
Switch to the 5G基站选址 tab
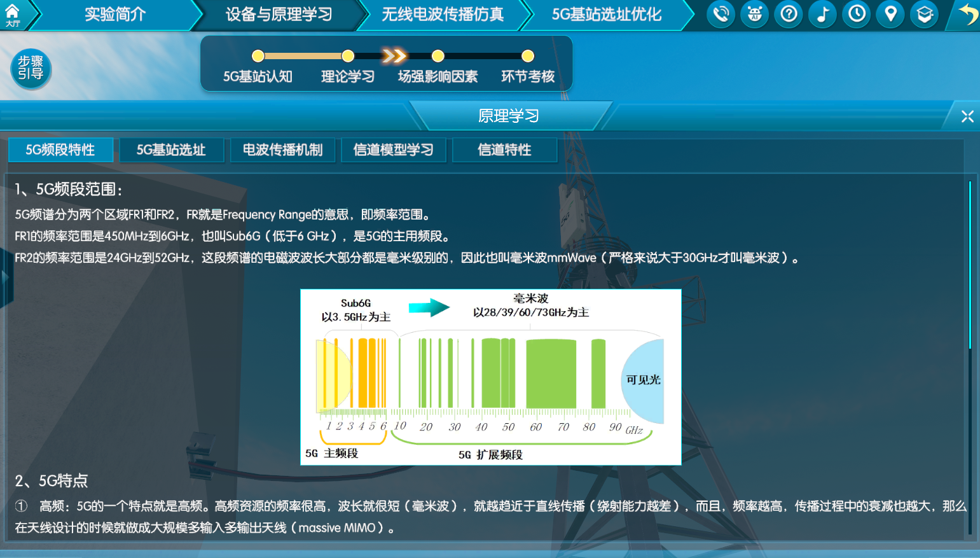point(171,150)
